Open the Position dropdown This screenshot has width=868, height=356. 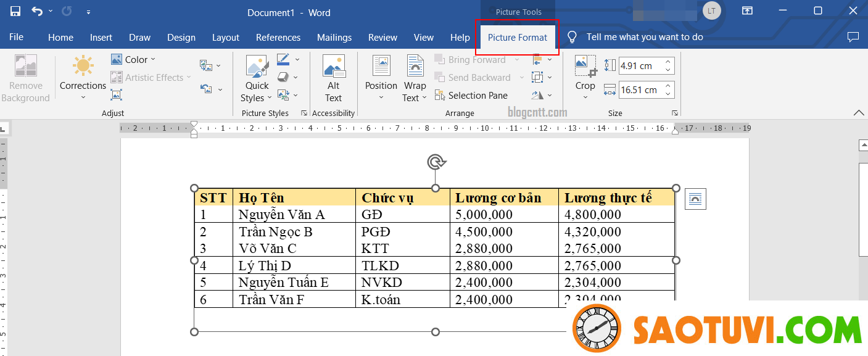click(x=381, y=91)
